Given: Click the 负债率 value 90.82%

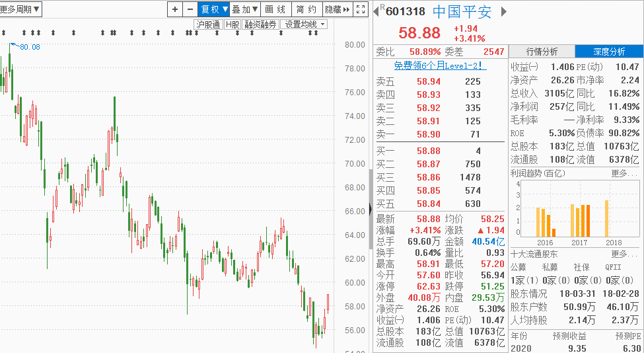Looking at the screenshot, I should coord(624,133).
